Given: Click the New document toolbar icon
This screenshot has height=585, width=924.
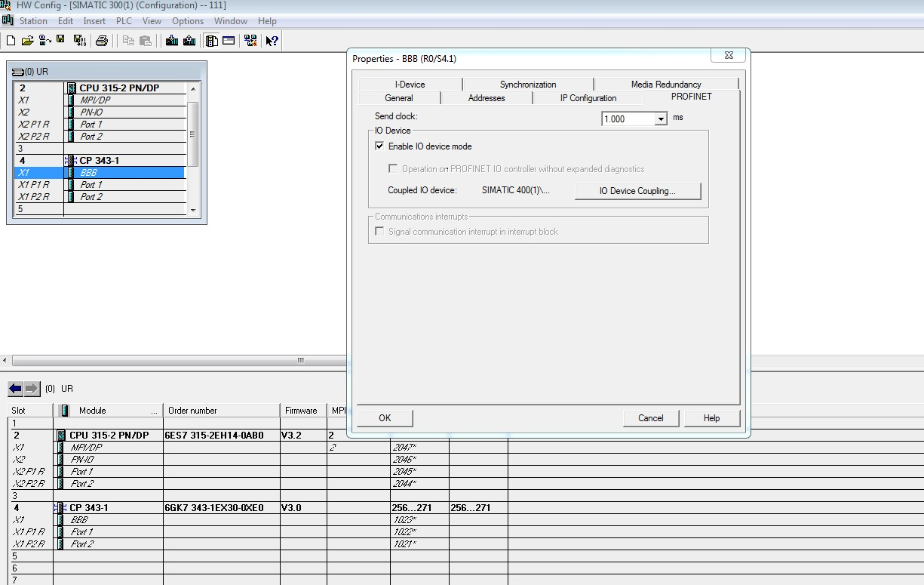Looking at the screenshot, I should coord(11,41).
